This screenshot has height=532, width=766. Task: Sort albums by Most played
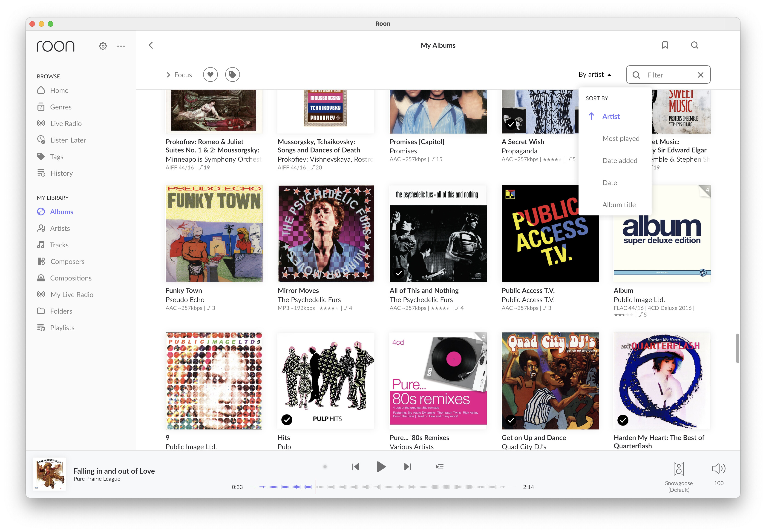tap(621, 138)
